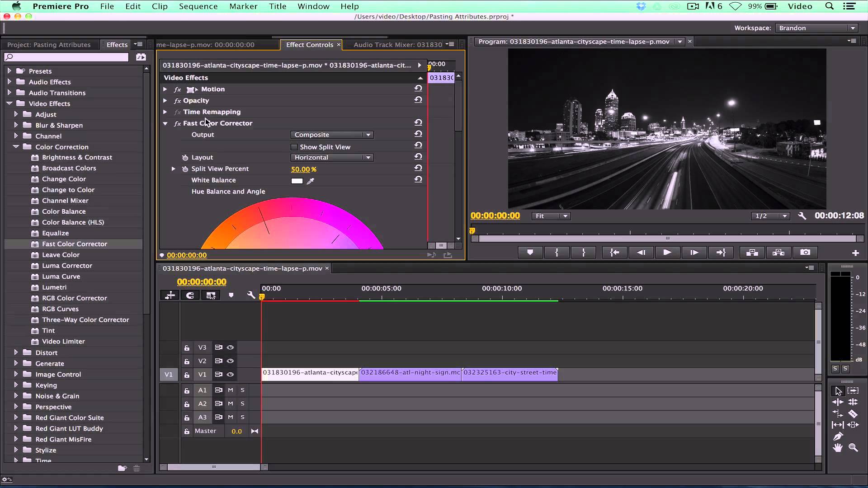Click the White Balance eyedropper
This screenshot has height=488, width=868.
pyautogui.click(x=311, y=181)
